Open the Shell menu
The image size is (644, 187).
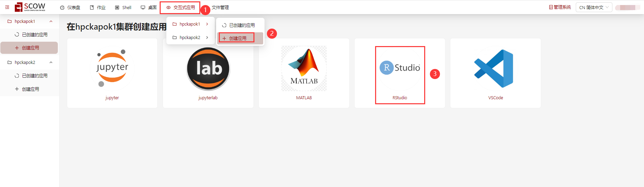(123, 7)
